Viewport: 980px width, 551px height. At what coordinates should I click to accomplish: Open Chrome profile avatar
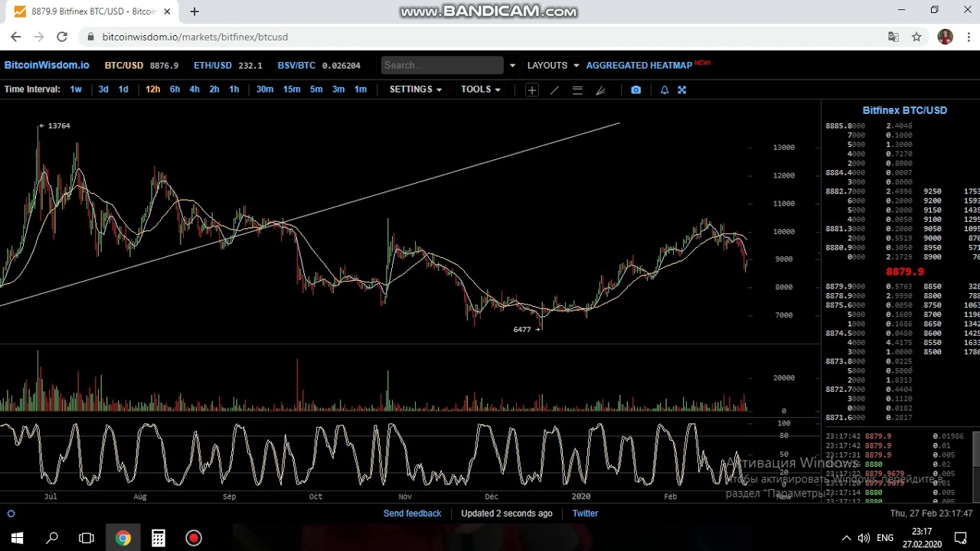pyautogui.click(x=945, y=37)
